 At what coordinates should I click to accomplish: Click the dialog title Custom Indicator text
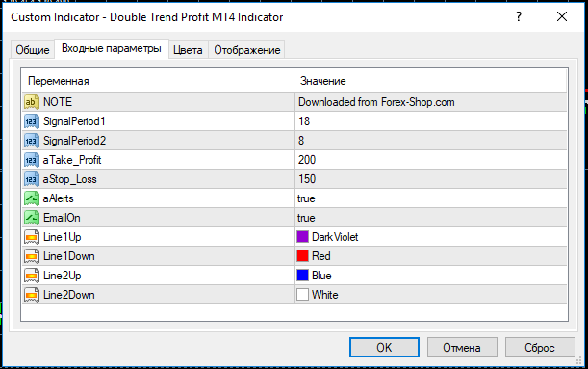coord(147,17)
